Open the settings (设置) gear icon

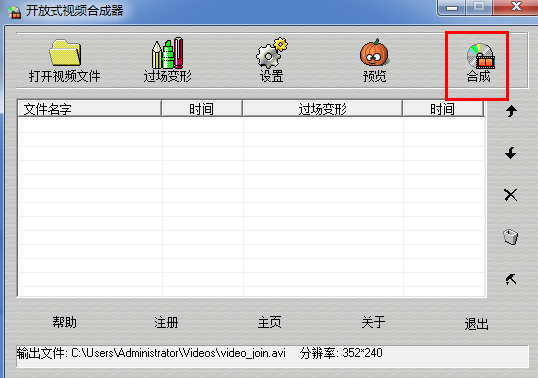coord(271,60)
